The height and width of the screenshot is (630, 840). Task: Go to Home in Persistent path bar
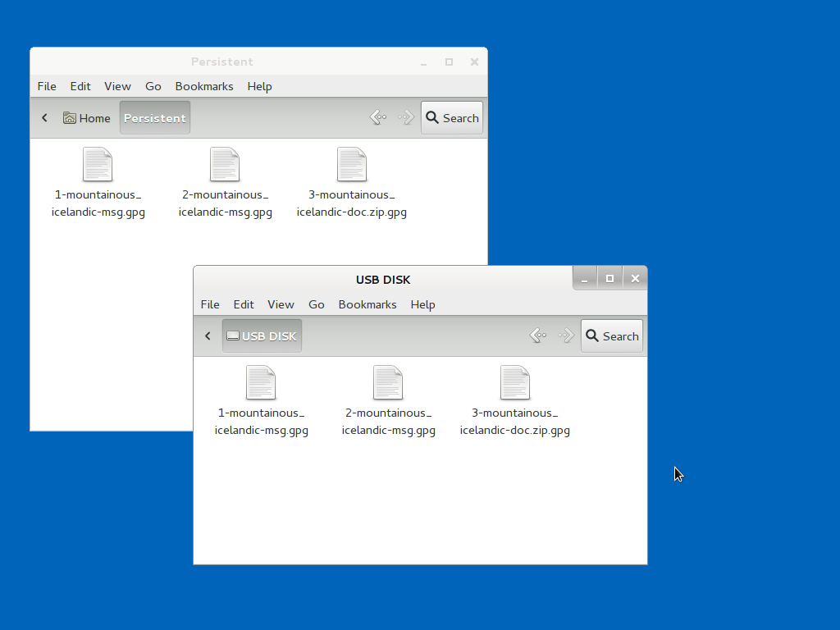87,117
